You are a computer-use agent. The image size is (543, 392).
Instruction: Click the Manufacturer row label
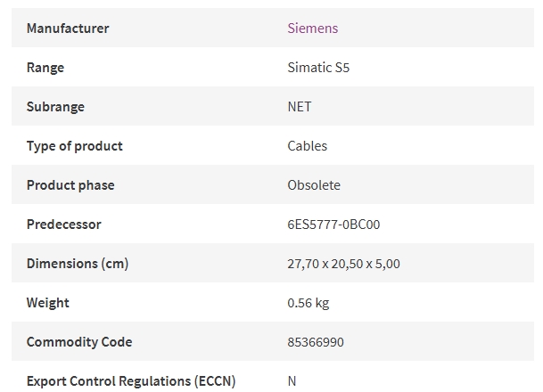(68, 29)
